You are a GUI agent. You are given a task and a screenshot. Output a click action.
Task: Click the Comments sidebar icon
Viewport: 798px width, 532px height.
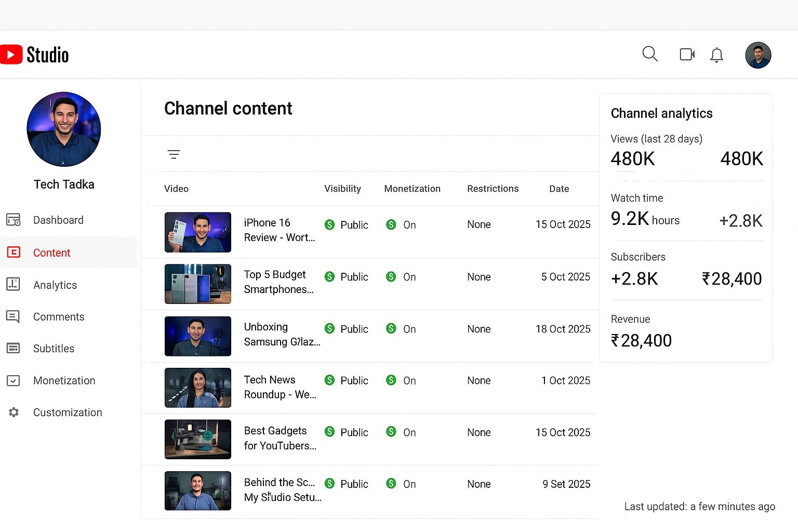13,316
